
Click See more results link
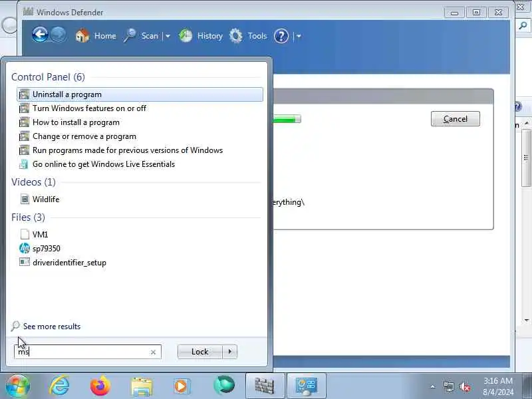point(52,327)
